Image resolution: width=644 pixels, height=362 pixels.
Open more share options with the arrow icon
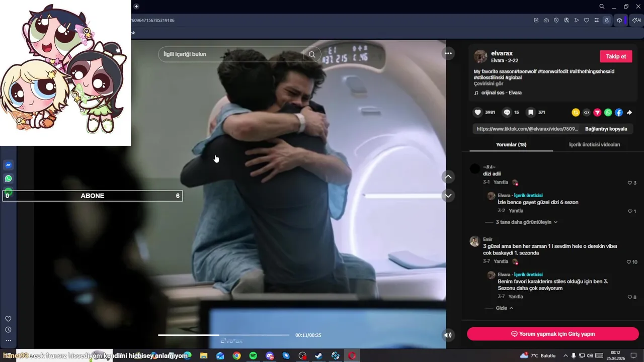pos(629,113)
